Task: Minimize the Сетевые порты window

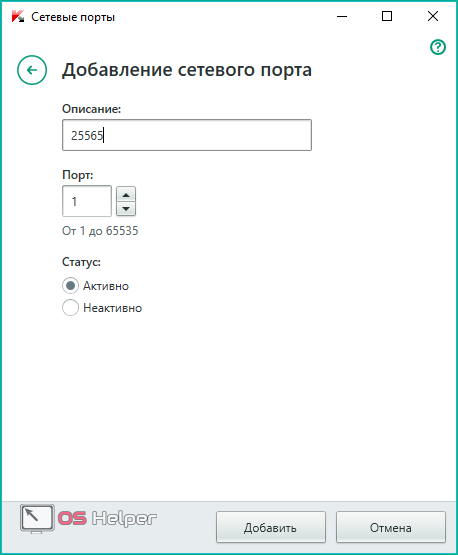Action: point(342,16)
